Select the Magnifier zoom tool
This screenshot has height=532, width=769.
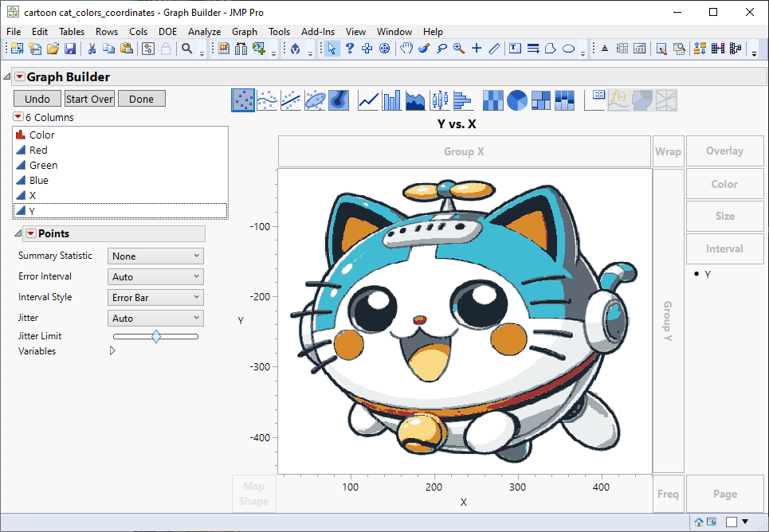click(x=459, y=49)
